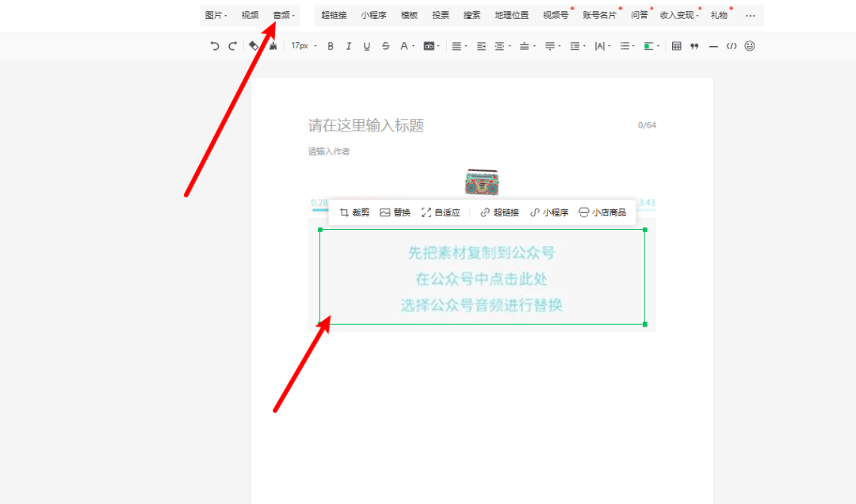Click the code block icon
This screenshot has height=504, width=856.
point(732,46)
